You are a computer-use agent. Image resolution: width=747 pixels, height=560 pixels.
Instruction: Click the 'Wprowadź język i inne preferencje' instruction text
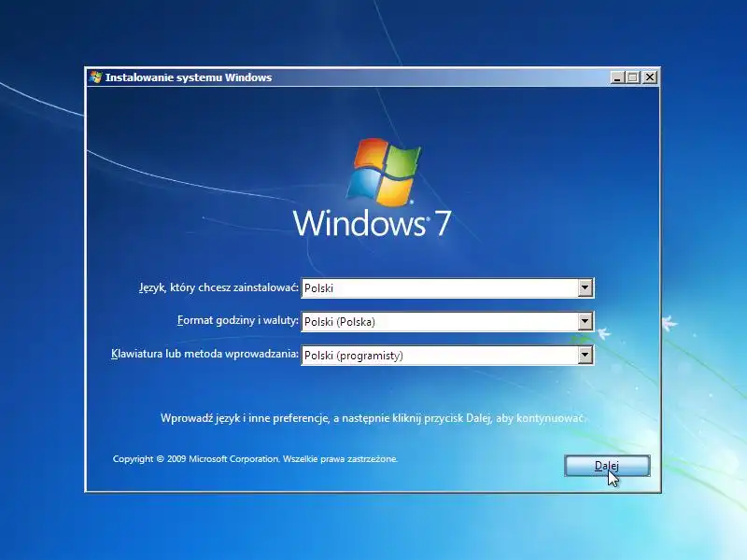pos(372,418)
